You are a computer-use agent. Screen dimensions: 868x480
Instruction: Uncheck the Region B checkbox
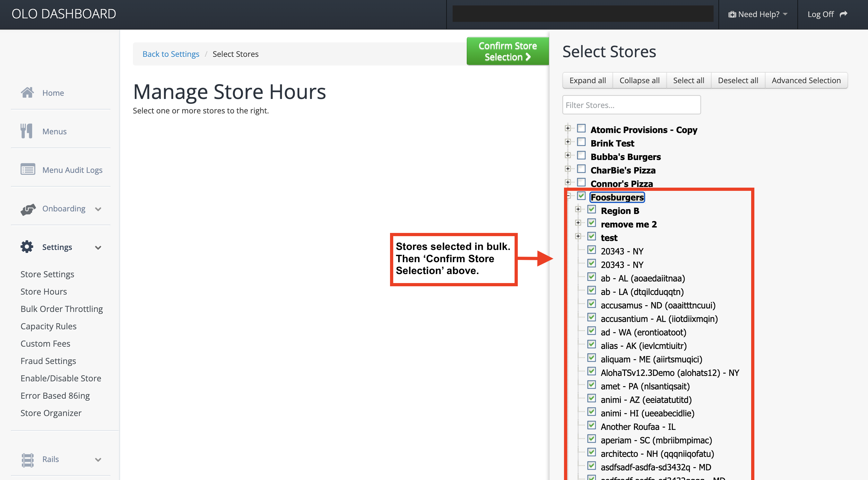tap(591, 209)
